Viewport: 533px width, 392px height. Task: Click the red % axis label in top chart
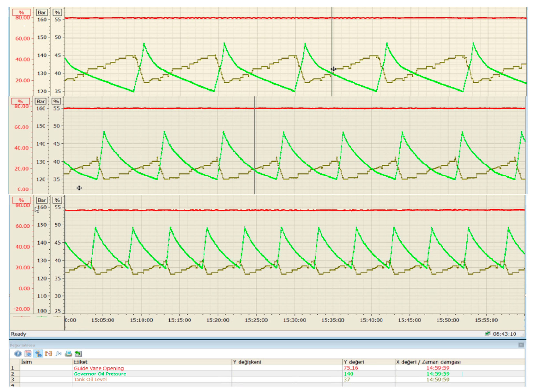(21, 12)
